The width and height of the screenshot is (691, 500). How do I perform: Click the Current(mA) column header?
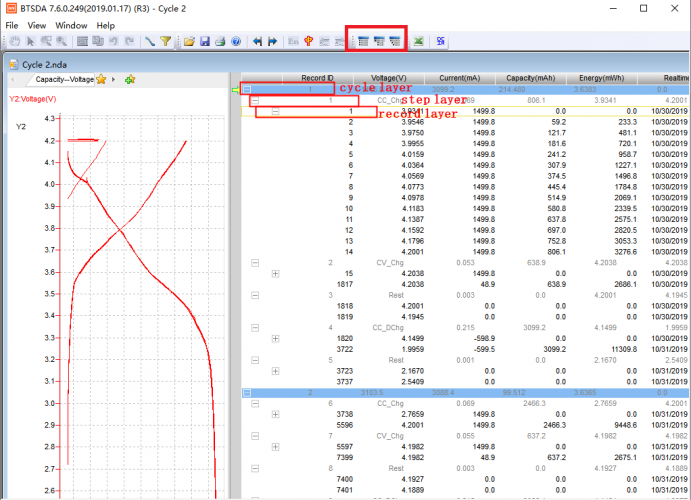(x=460, y=78)
